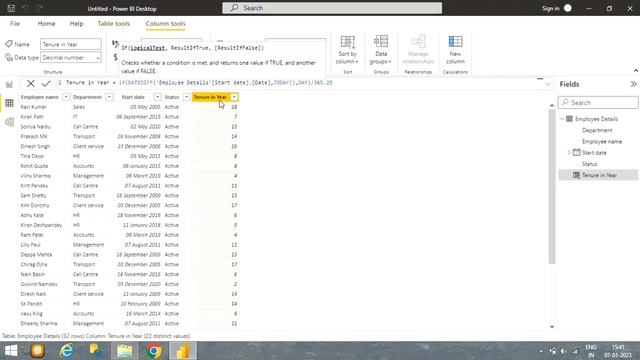This screenshot has width=640, height=360.
Task: Switch to Report view in left sidebar
Action: 9,84
